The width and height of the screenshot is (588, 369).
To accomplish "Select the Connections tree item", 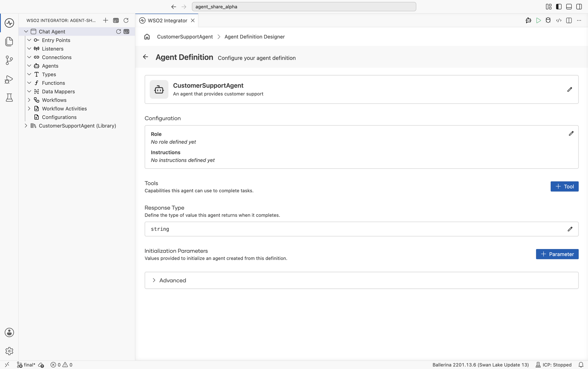I will pyautogui.click(x=57, y=57).
